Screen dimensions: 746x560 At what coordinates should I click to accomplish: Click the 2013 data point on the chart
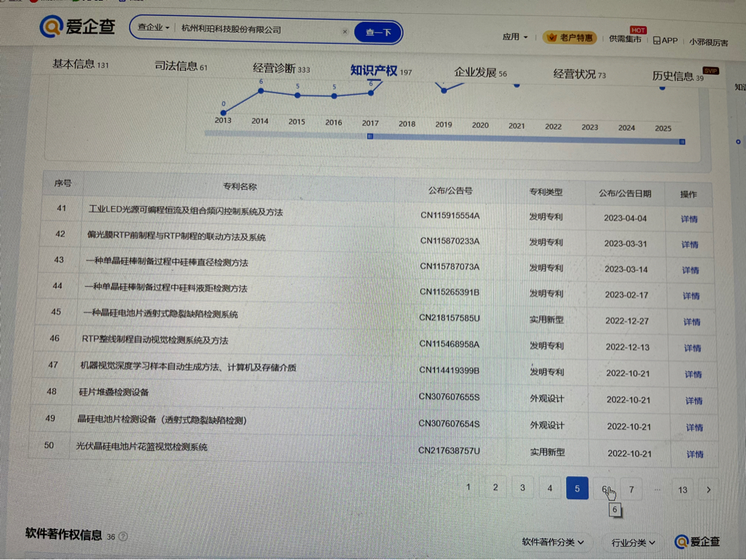coord(224,113)
